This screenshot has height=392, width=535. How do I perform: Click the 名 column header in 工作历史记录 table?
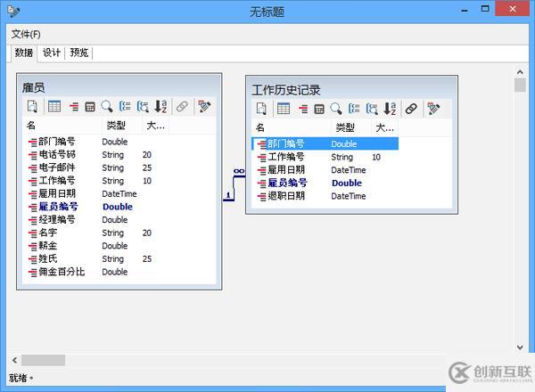292,127
